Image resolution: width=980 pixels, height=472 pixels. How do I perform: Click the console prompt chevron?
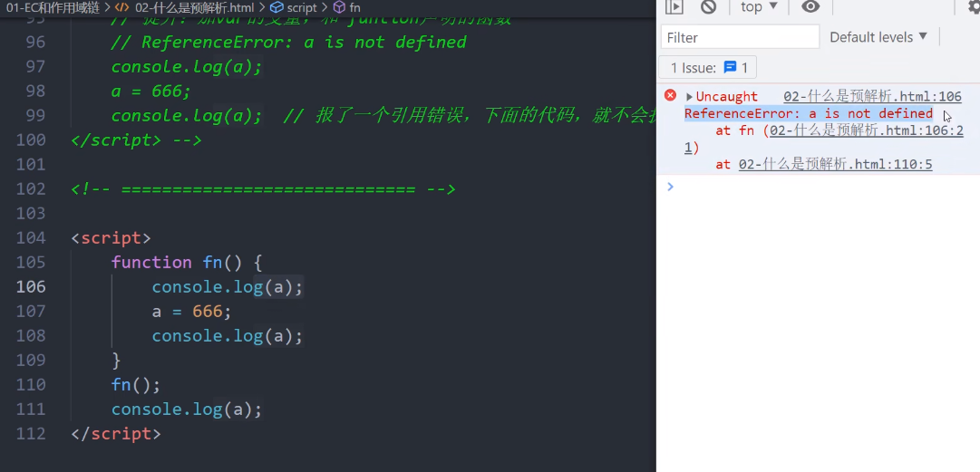coord(670,186)
